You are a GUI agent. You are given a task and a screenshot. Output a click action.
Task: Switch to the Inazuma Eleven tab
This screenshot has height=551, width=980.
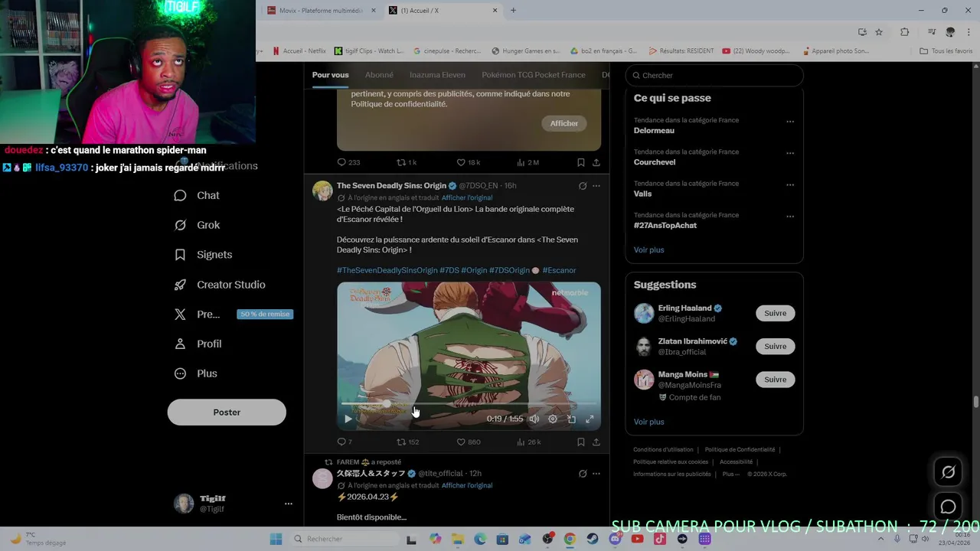(437, 75)
